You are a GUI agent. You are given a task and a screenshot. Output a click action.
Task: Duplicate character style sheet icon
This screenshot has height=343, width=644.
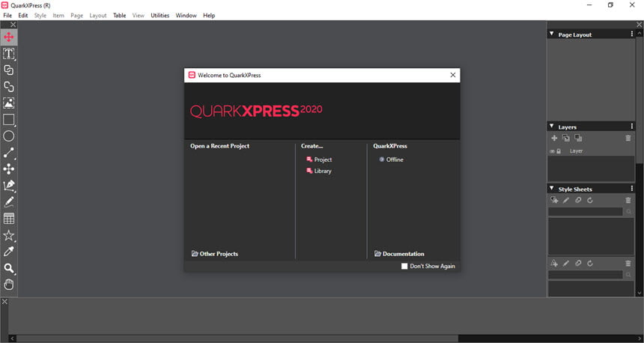point(578,264)
